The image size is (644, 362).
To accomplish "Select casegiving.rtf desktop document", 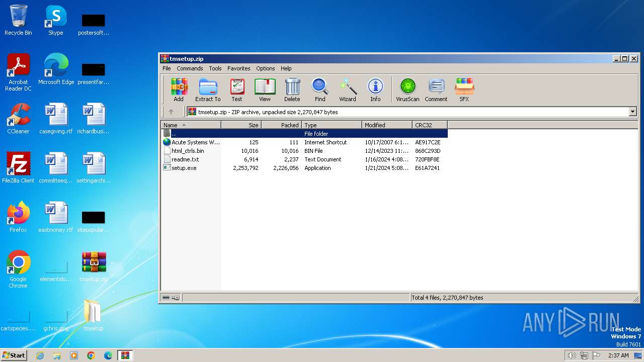I will (x=56, y=119).
